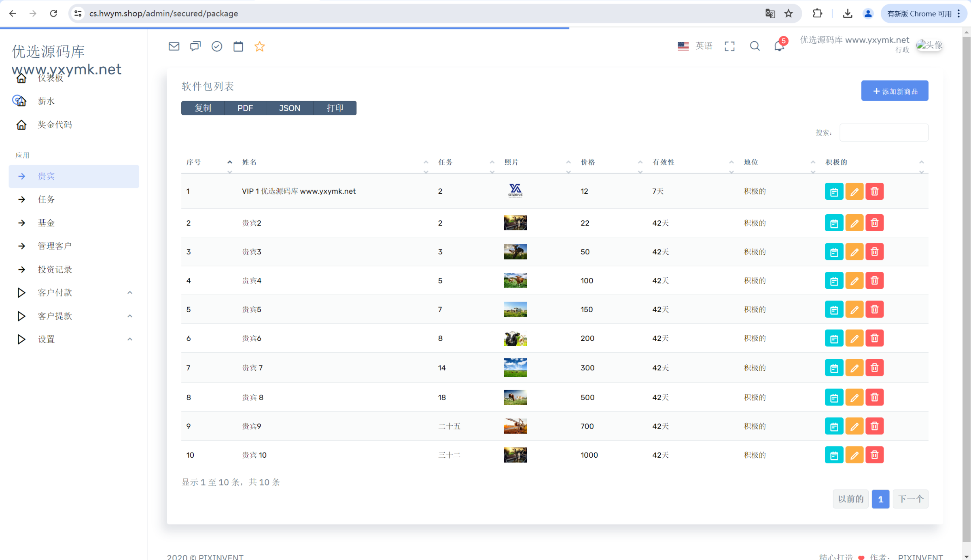Click the 贵宾6 cow photo thumbnail

coord(515,338)
